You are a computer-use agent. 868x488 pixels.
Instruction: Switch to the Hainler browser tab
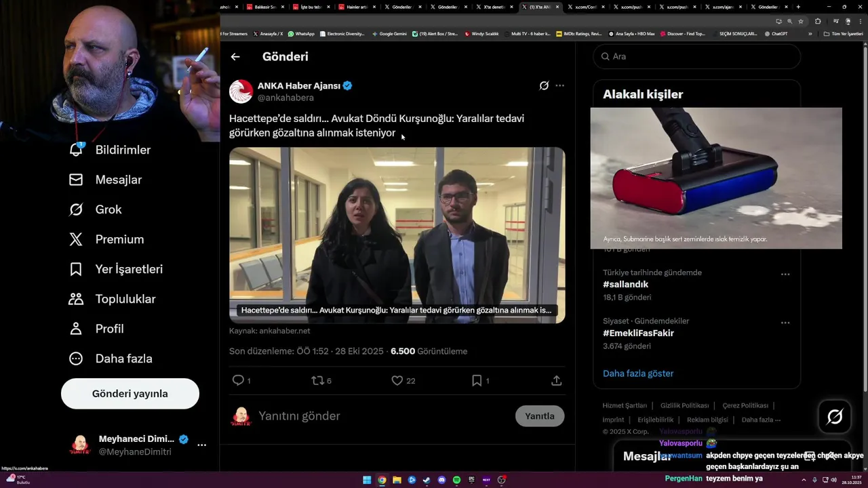click(357, 7)
